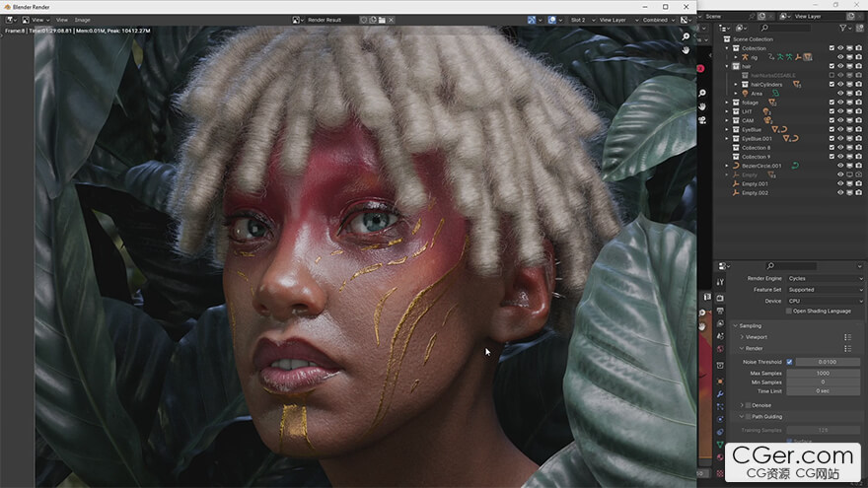This screenshot has width=868, height=488.
Task: Expand the LHT collection
Action: tap(727, 111)
